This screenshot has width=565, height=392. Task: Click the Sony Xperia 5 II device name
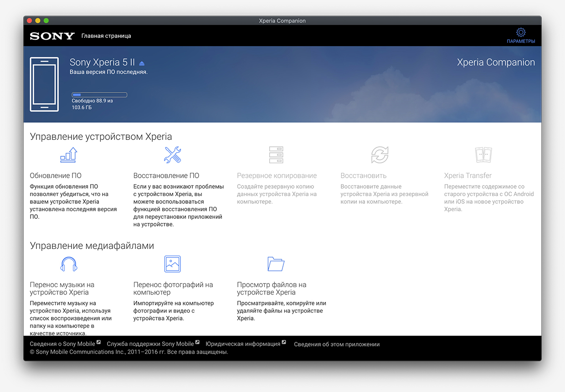103,62
